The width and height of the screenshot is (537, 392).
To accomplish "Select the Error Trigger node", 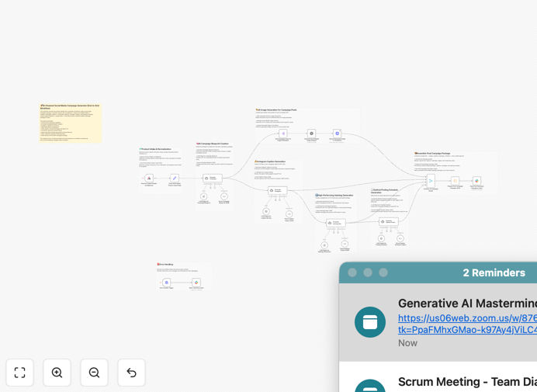I will tap(166, 283).
